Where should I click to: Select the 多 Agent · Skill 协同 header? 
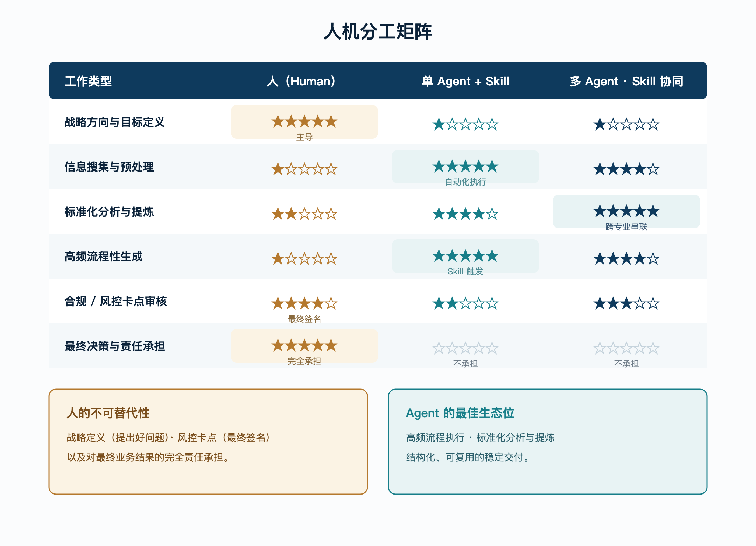(x=626, y=81)
